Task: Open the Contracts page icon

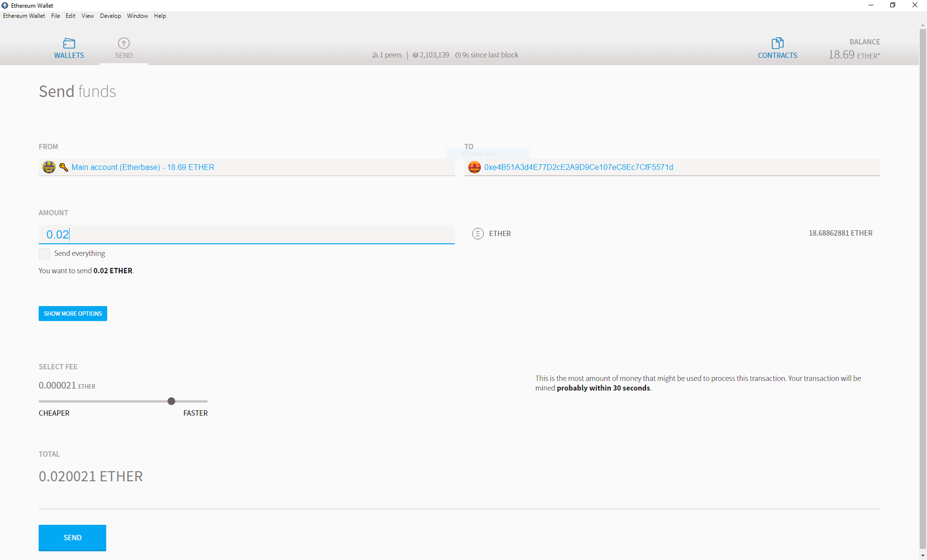Action: (x=777, y=43)
